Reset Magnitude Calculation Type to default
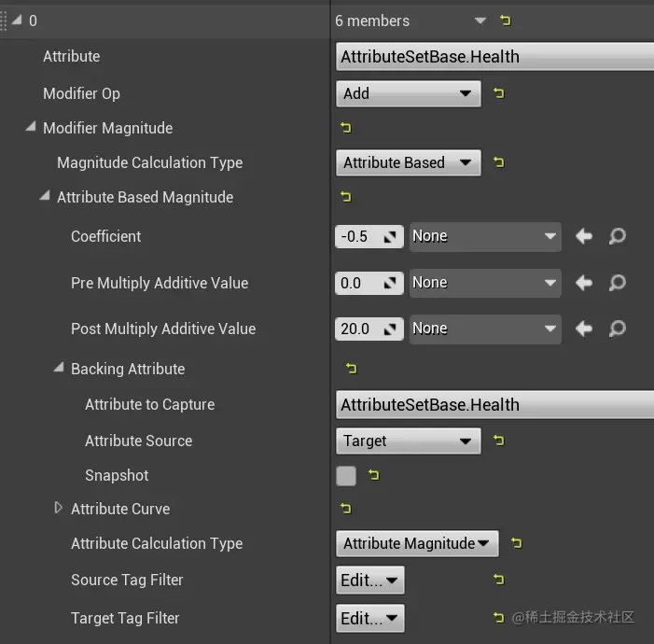This screenshot has width=654, height=644. tap(498, 162)
